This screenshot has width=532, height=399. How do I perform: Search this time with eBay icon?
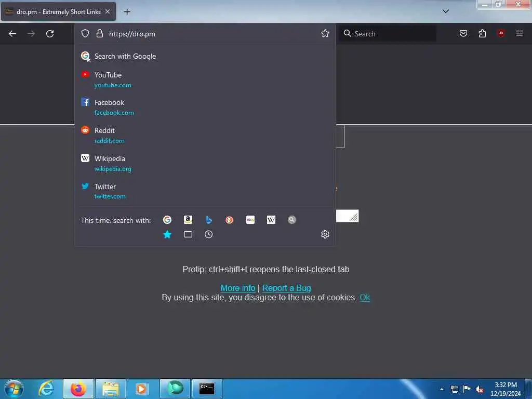(x=250, y=220)
